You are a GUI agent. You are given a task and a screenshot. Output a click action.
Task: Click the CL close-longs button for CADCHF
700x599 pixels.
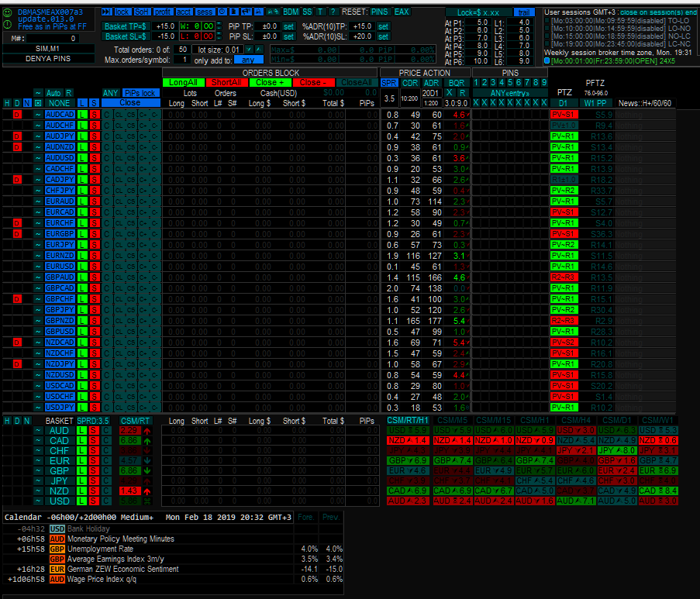119,169
